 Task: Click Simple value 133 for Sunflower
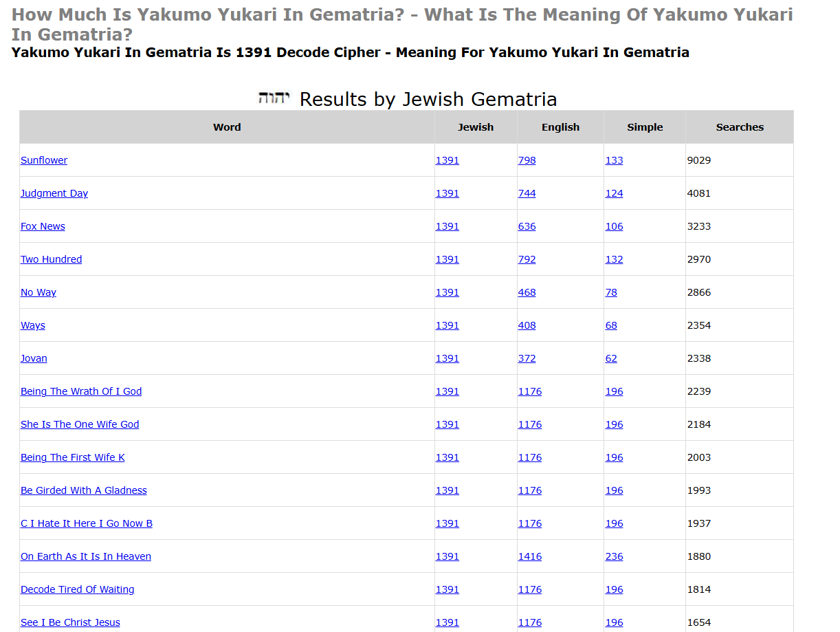tap(615, 160)
